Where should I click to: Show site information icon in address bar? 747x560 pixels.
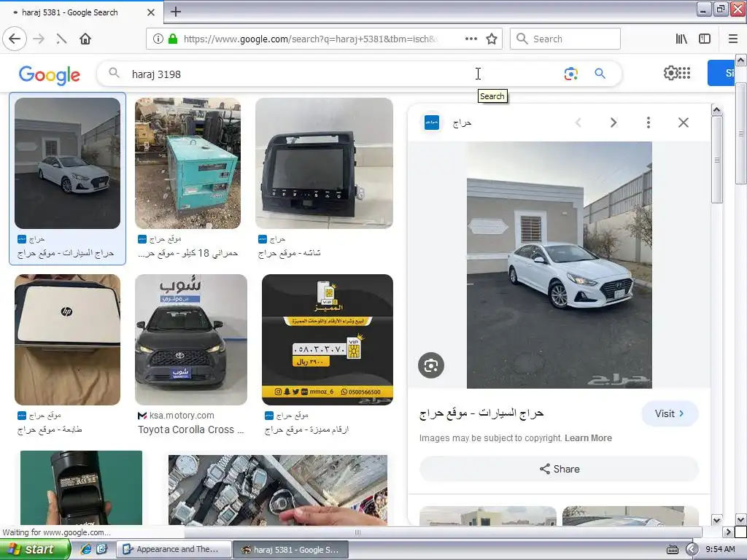pyautogui.click(x=158, y=39)
